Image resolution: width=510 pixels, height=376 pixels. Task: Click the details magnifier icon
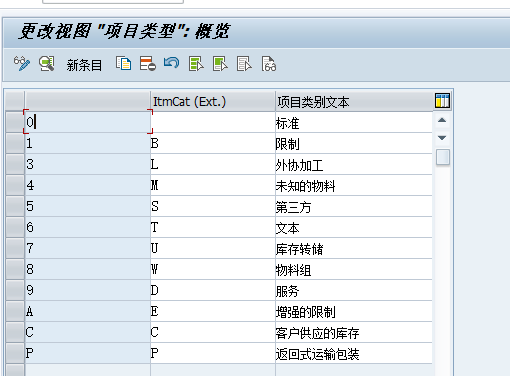pos(47,63)
